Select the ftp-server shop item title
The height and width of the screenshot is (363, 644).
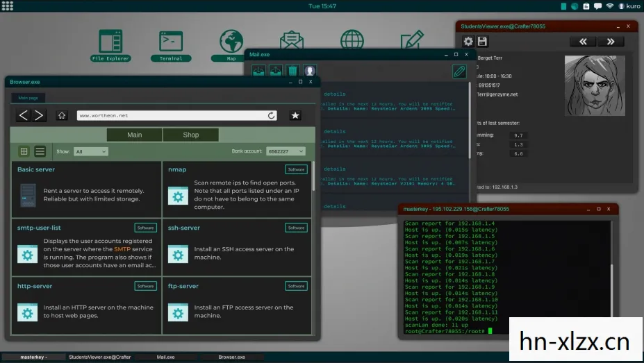[183, 286]
